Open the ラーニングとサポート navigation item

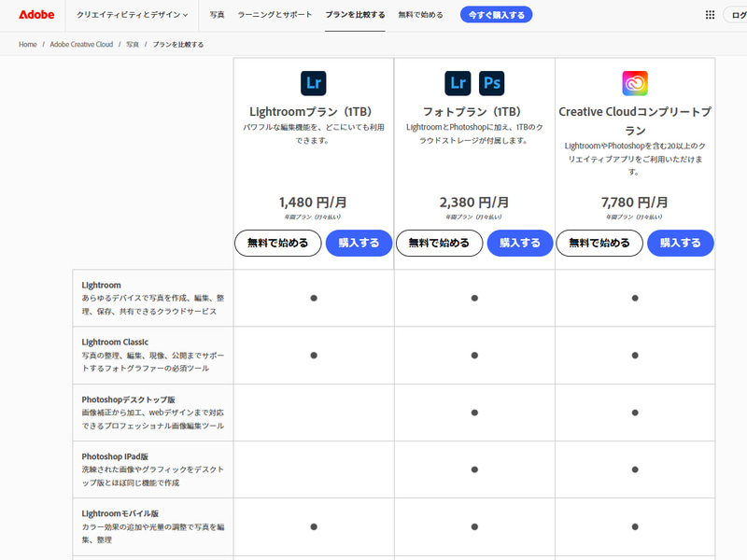pyautogui.click(x=275, y=15)
